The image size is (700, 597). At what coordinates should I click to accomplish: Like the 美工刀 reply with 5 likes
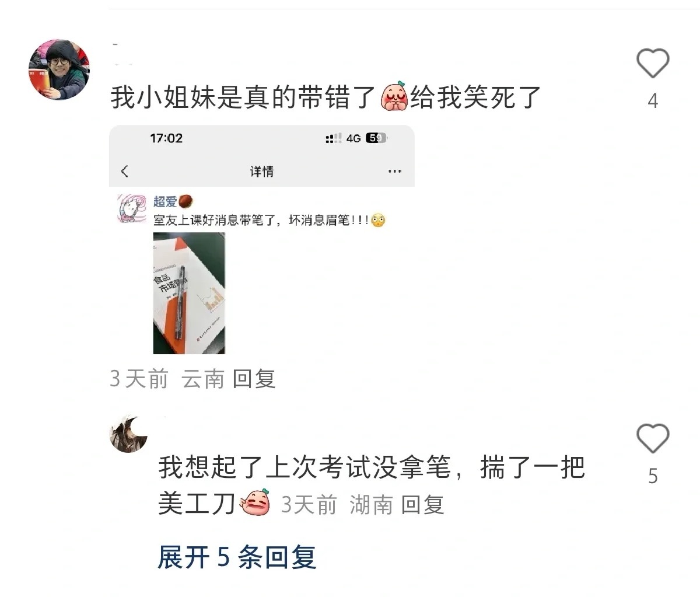[x=653, y=439]
